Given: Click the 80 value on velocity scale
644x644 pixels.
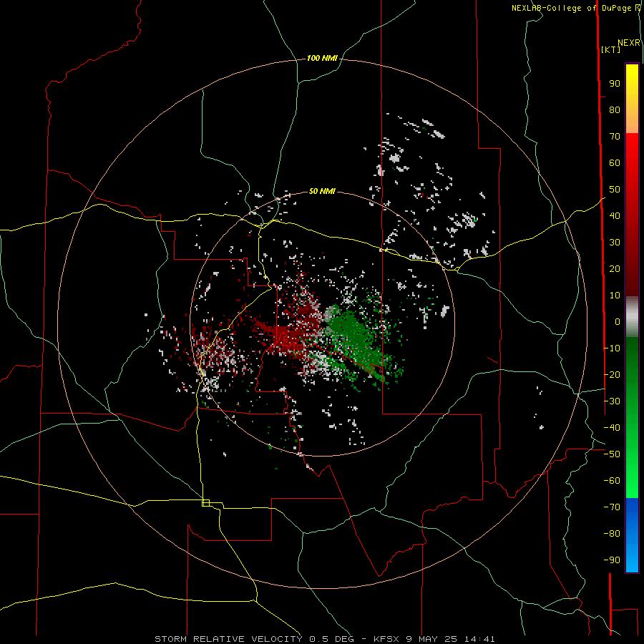Looking at the screenshot, I should [615, 110].
